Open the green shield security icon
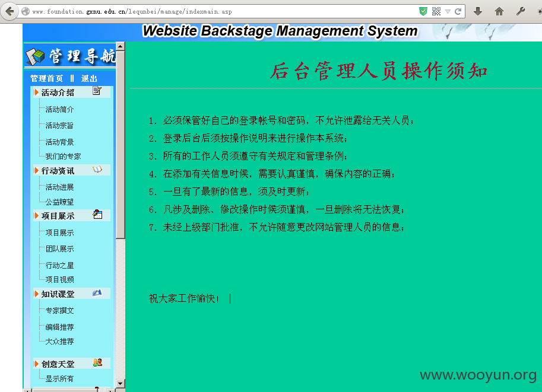The height and width of the screenshot is (392, 542). click(x=423, y=11)
